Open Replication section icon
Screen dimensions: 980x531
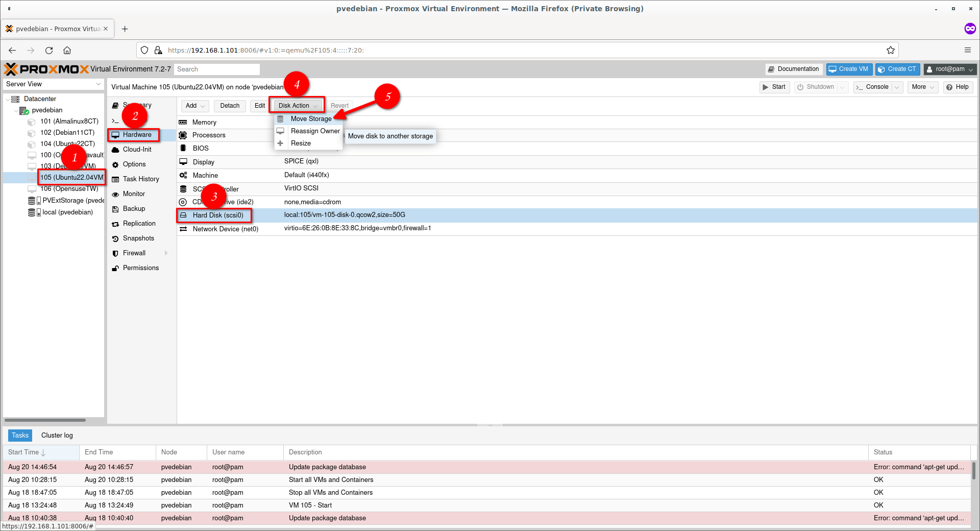click(115, 224)
